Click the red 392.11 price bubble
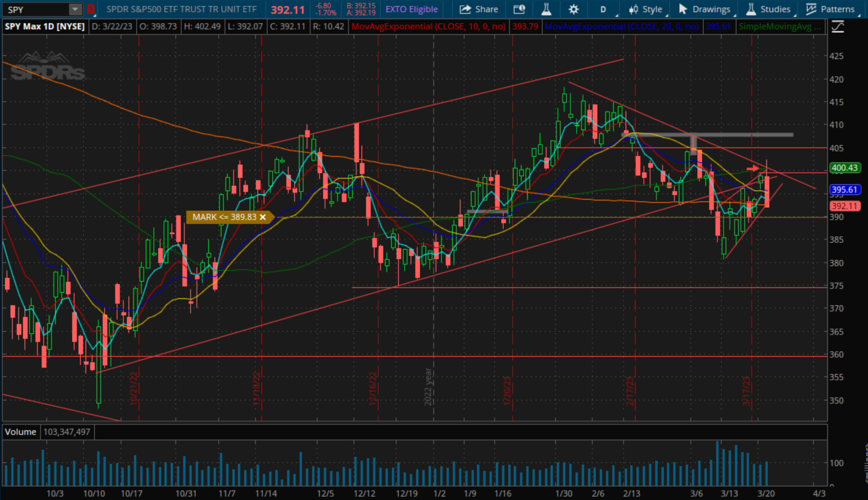This screenshot has width=868, height=500. click(x=844, y=206)
